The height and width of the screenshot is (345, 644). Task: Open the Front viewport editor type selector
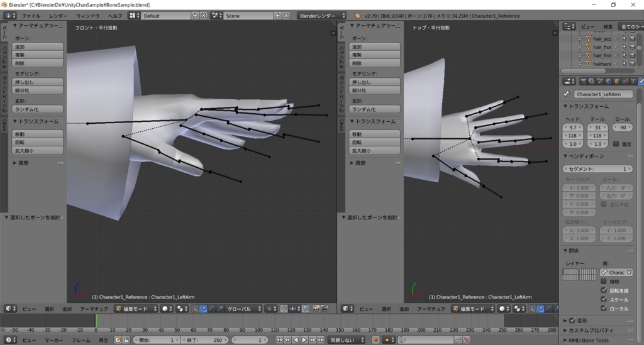point(10,309)
